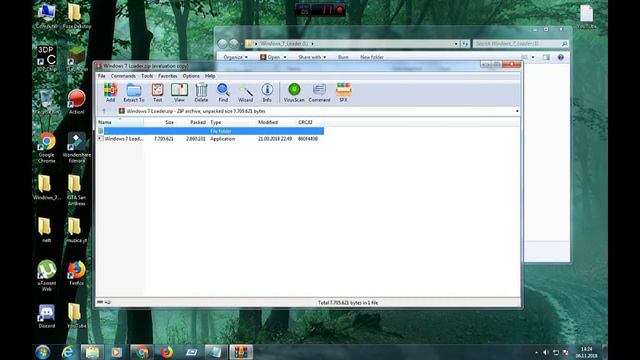The width and height of the screenshot is (640, 360).
Task: Show hidden tray icons arrow
Action: pyautogui.click(x=536, y=352)
